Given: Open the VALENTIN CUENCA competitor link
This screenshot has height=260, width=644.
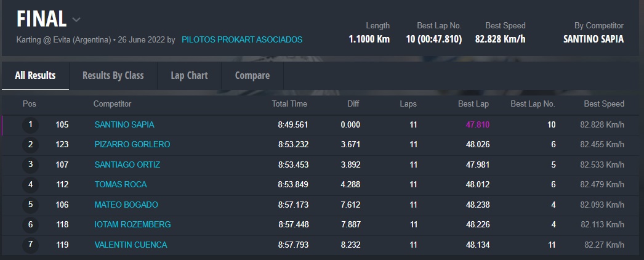Looking at the screenshot, I should pos(131,245).
